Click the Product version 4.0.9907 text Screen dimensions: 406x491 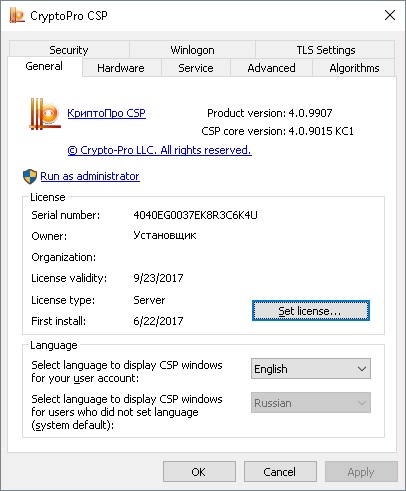tap(270, 113)
